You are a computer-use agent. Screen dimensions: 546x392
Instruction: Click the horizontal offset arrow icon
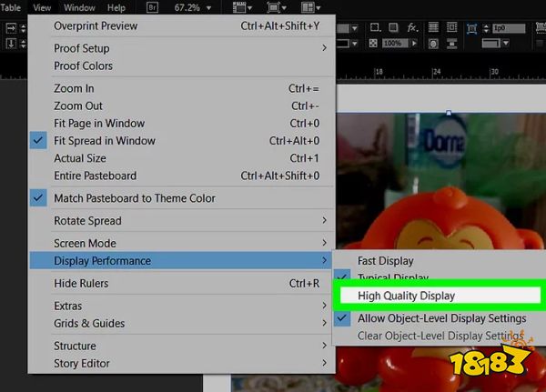tap(11, 27)
